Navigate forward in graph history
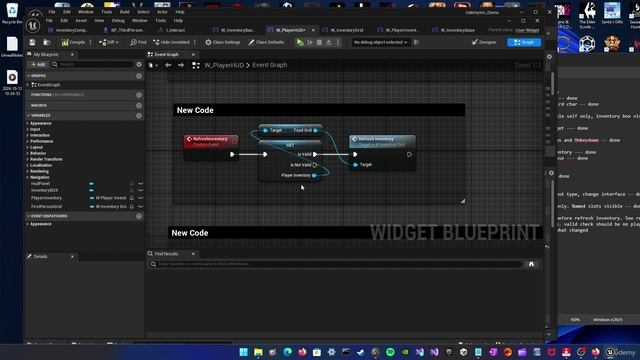 181,65
